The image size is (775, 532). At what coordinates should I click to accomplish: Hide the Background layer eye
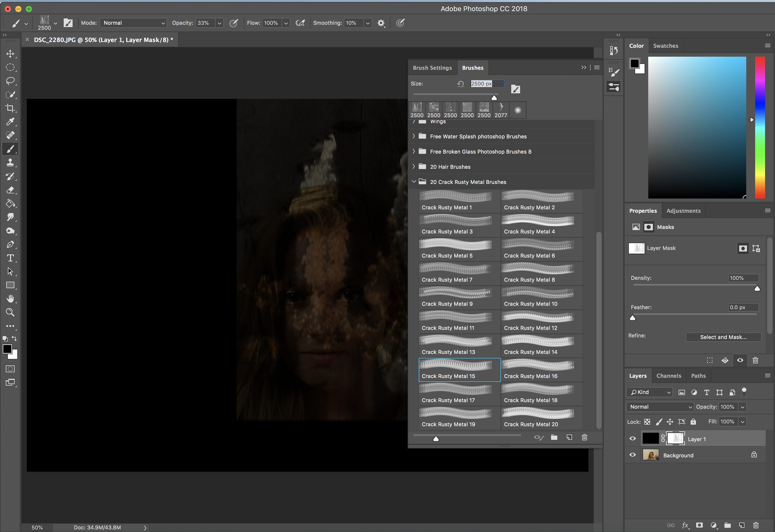point(632,455)
